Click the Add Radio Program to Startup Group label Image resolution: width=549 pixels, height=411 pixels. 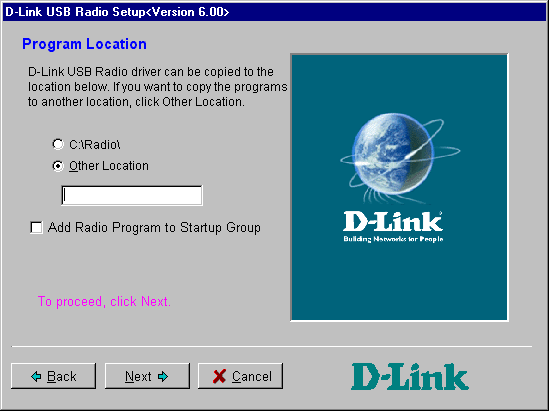pos(154,228)
